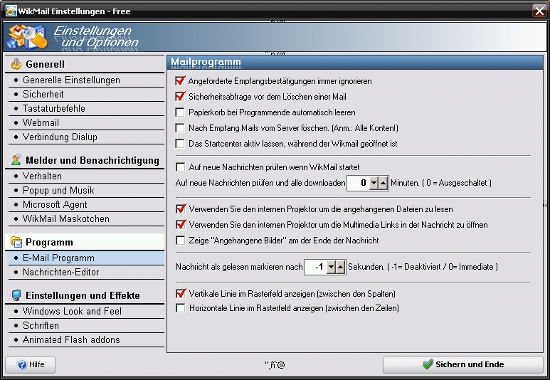The width and height of the screenshot is (550, 380).
Task: Open the Webmail settings
Action: pos(86,123)
